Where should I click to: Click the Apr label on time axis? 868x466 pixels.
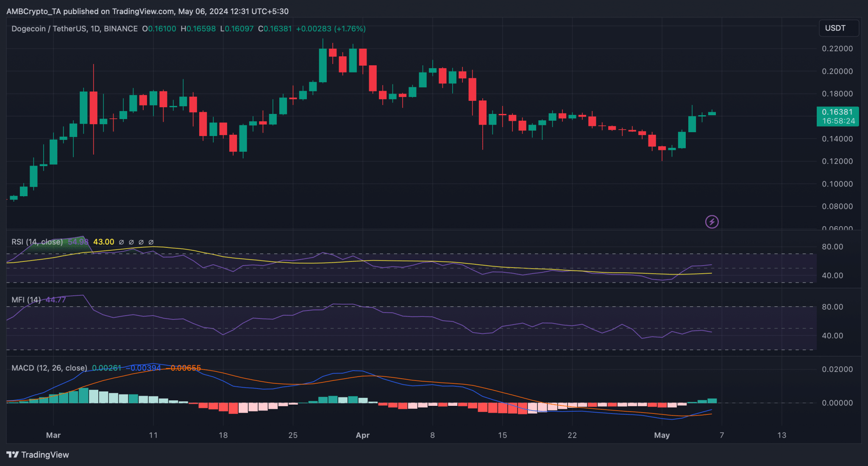click(x=363, y=435)
